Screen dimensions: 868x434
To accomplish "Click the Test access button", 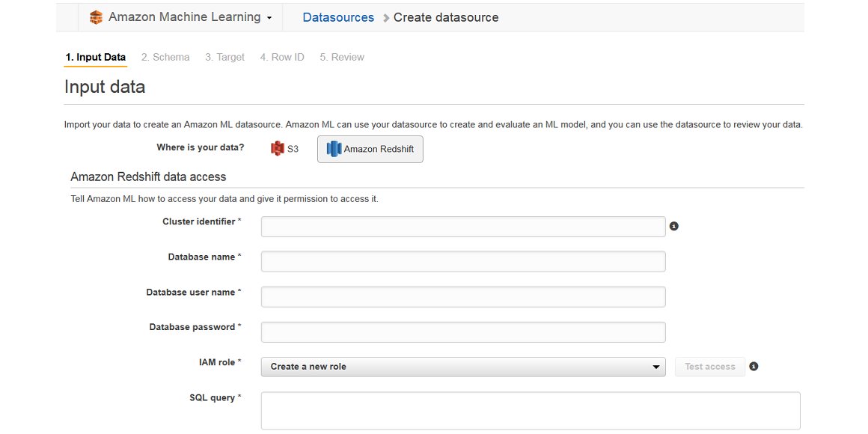I will point(709,367).
